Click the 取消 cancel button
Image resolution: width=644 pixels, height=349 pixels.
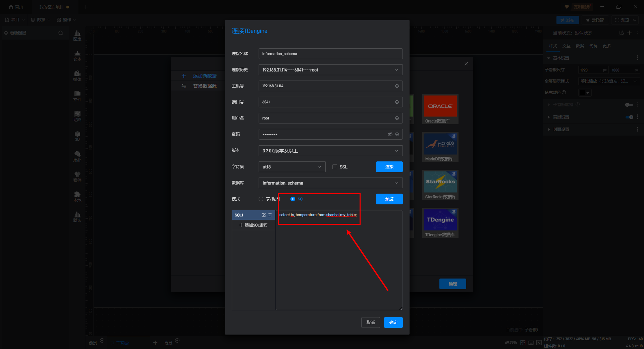[370, 322]
